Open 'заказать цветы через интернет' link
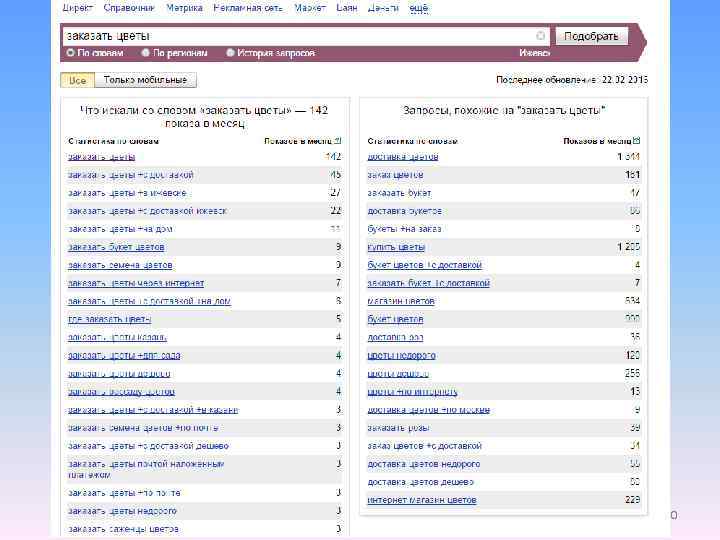 tap(136, 283)
